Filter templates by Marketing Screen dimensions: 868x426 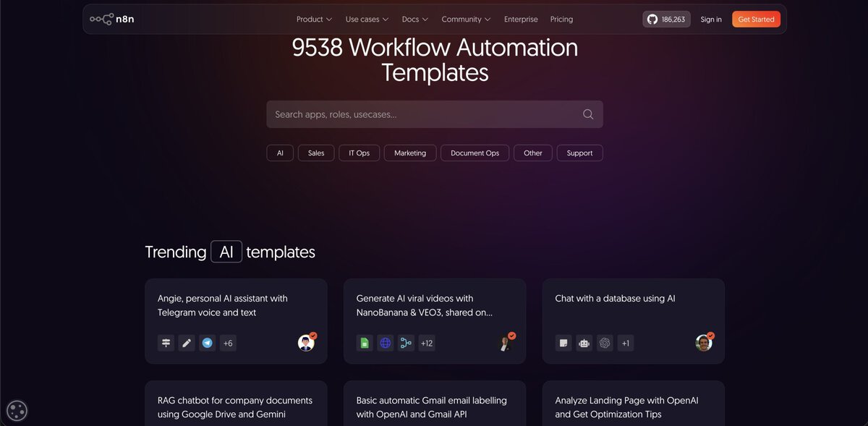[x=410, y=153]
